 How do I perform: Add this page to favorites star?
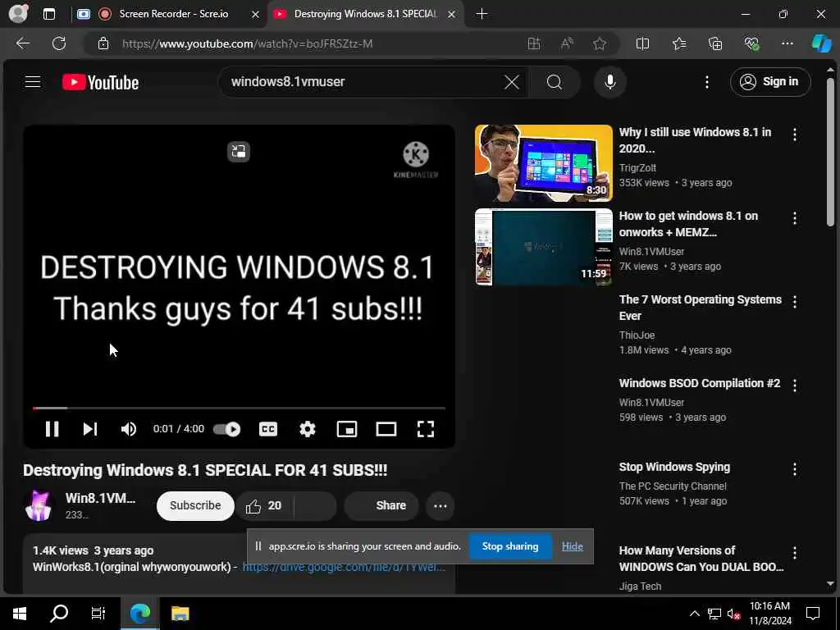[x=600, y=43]
